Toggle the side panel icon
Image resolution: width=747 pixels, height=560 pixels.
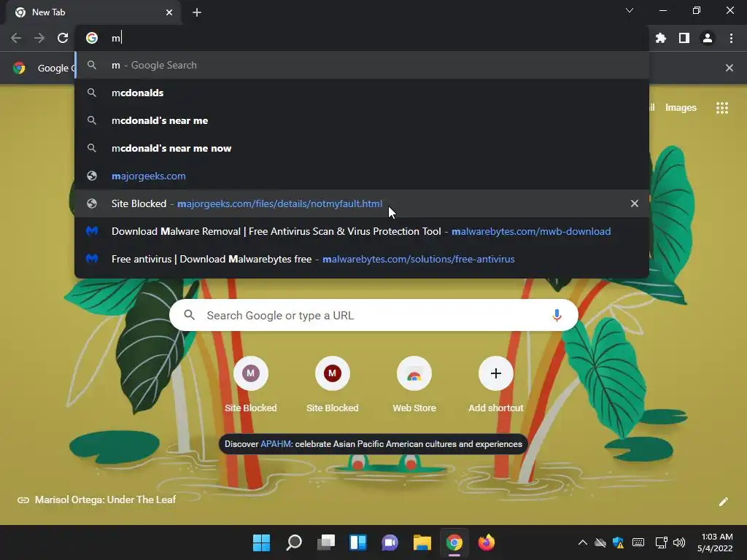click(x=684, y=38)
